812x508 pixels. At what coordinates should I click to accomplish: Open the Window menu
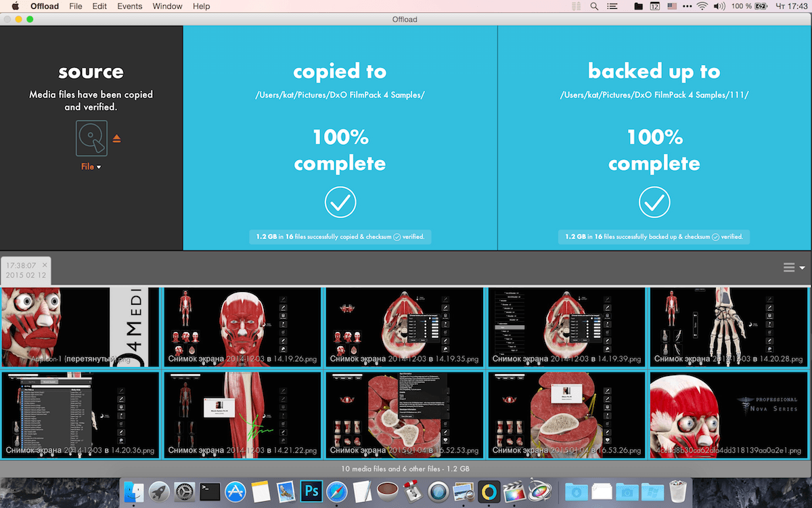point(167,6)
